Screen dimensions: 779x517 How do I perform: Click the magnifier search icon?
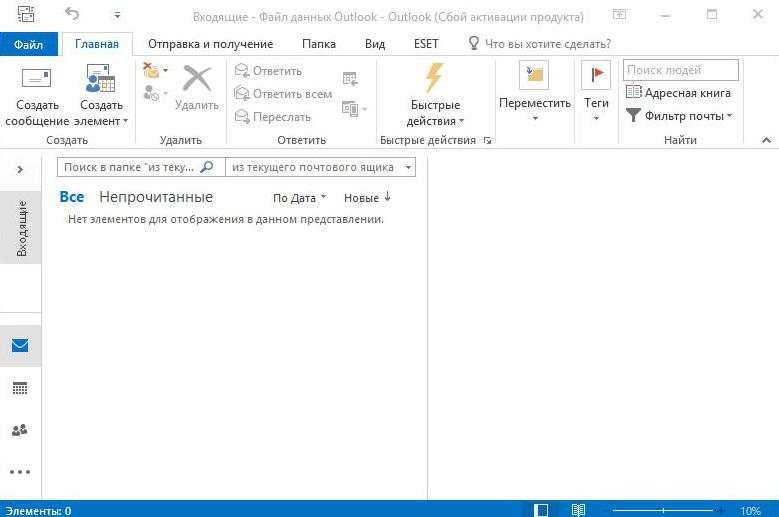[x=207, y=167]
